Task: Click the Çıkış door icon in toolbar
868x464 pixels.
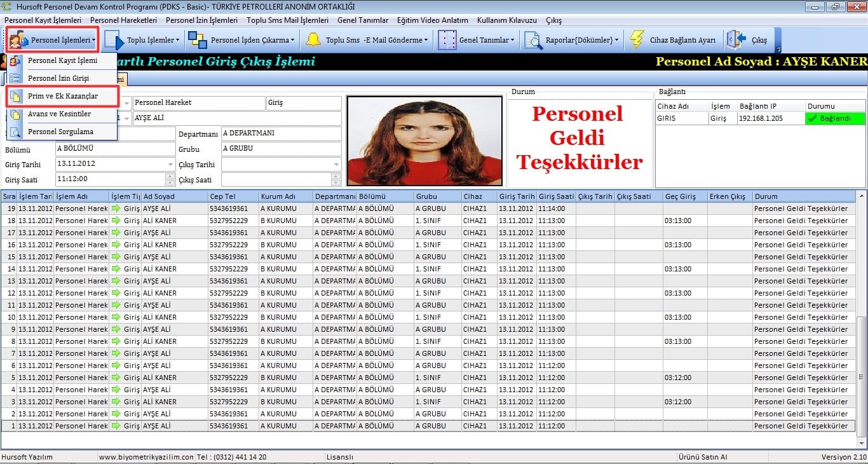Action: pos(735,40)
